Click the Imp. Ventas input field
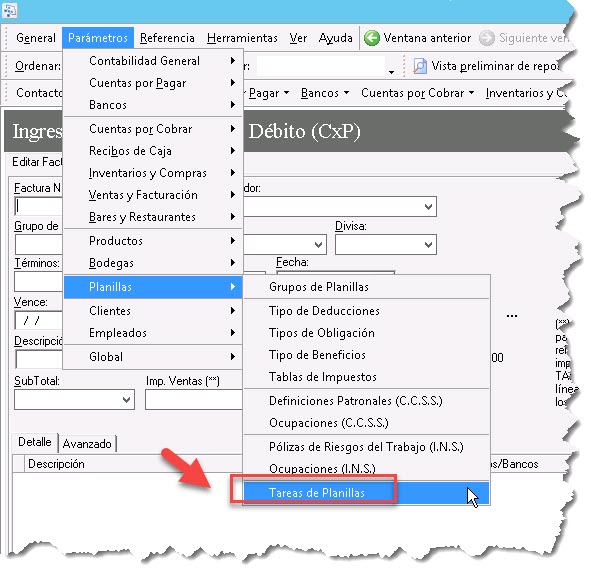The width and height of the screenshot is (597, 579). coord(193,400)
